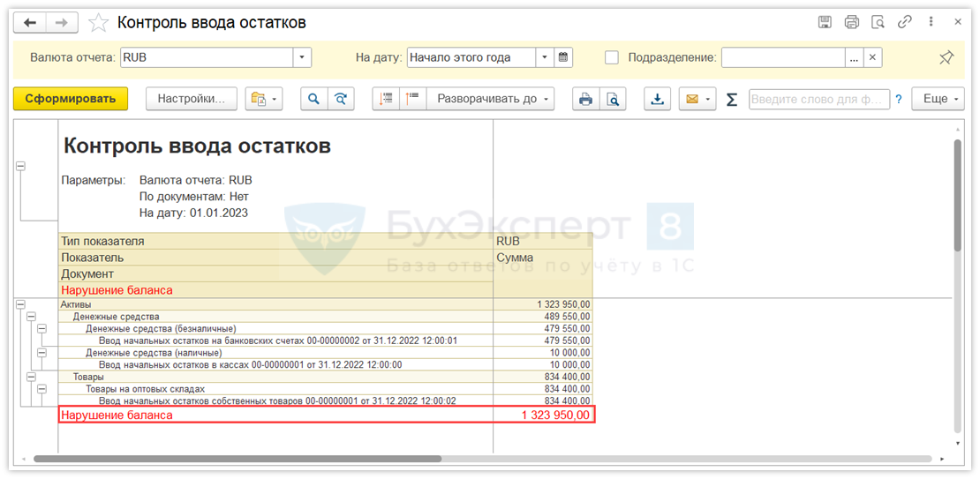Click the search word input field
This screenshot has width=980, height=479.
[x=819, y=99]
